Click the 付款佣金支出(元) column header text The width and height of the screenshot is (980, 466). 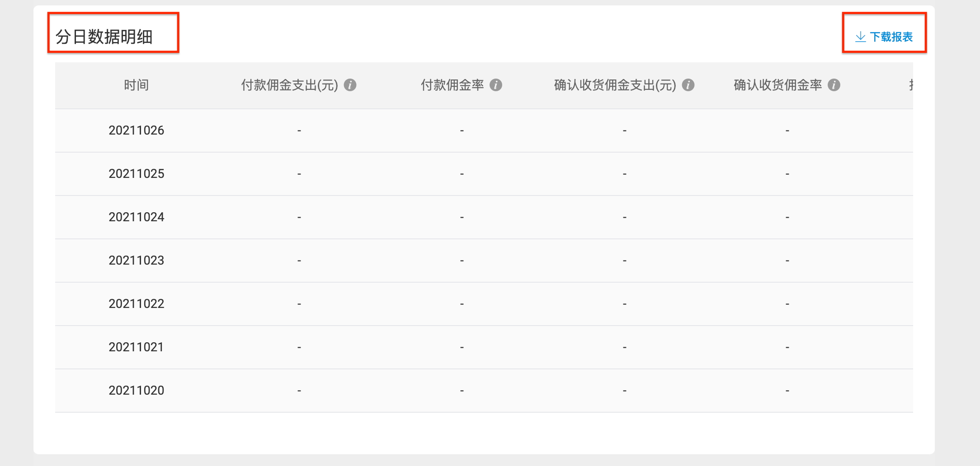tap(289, 85)
